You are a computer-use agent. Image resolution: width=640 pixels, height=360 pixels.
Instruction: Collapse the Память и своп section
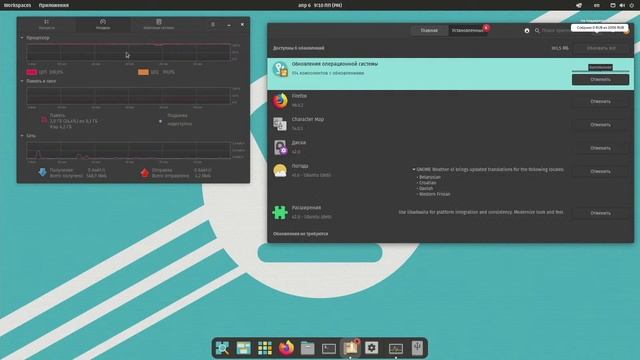tap(22, 81)
